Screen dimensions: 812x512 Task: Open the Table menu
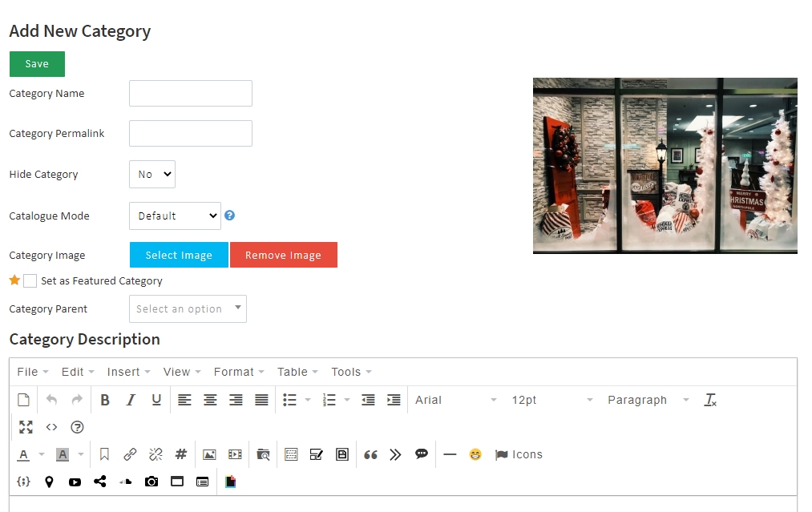293,371
